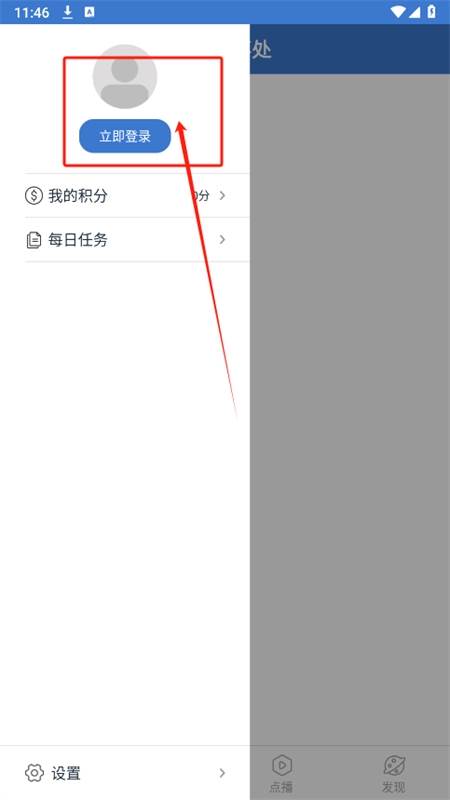Open 设置 settings label
Screen dimensions: 450x800
pos(66,773)
